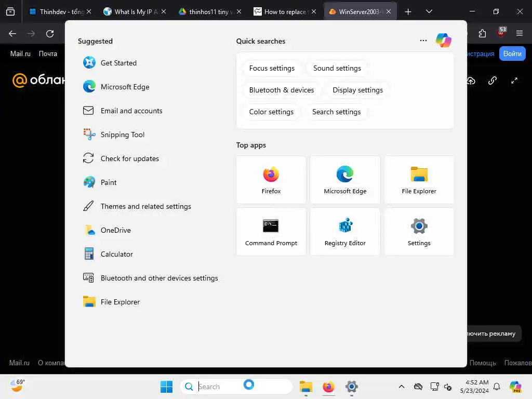Launch Registry Editor from Top apps

coord(345,232)
